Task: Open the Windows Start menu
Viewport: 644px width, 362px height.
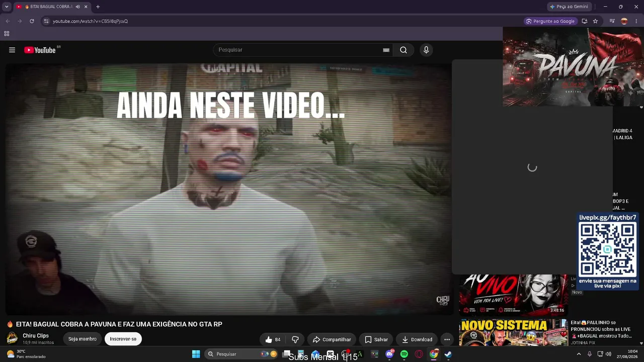Action: point(196,354)
